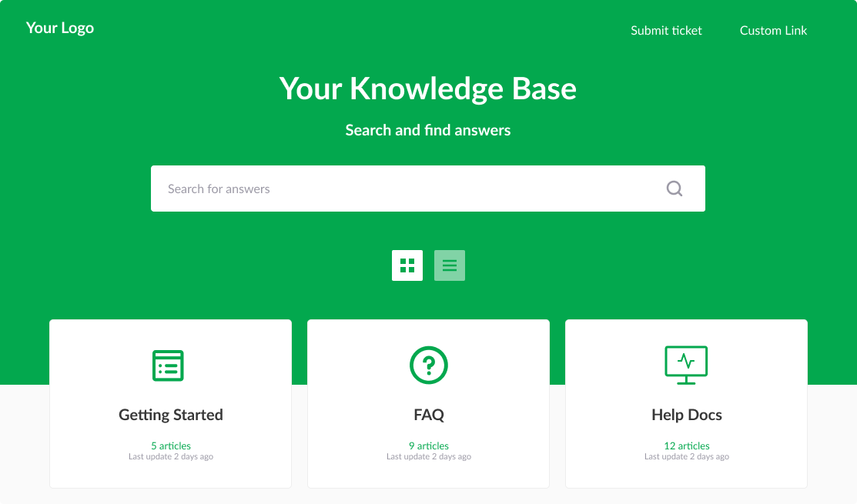Open the Getting Started category title
Viewport: 857px width, 504px height.
coord(171,415)
